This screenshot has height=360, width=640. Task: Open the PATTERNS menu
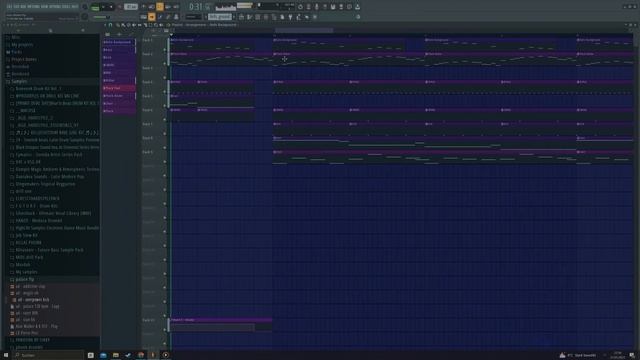point(34,7)
